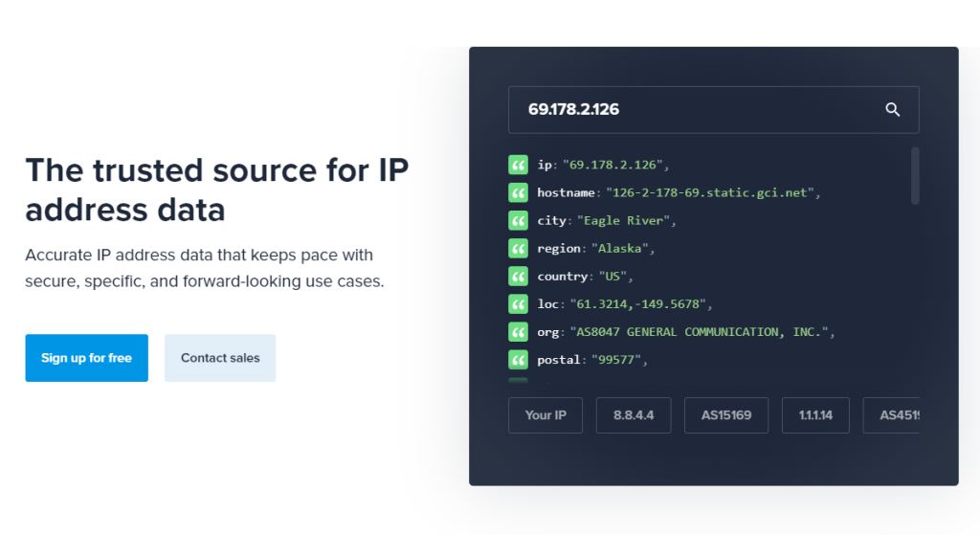
Task: Click the loc value "61.3214,-149.5678"
Action: (x=637, y=304)
